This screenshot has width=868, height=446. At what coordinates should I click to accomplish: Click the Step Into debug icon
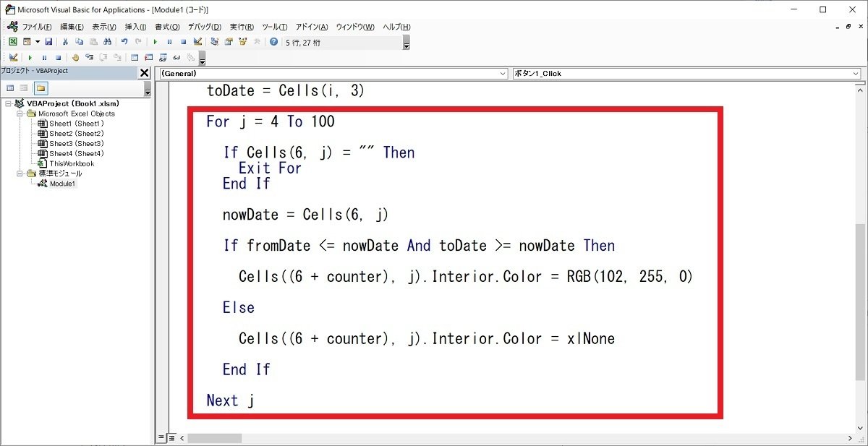(x=89, y=58)
